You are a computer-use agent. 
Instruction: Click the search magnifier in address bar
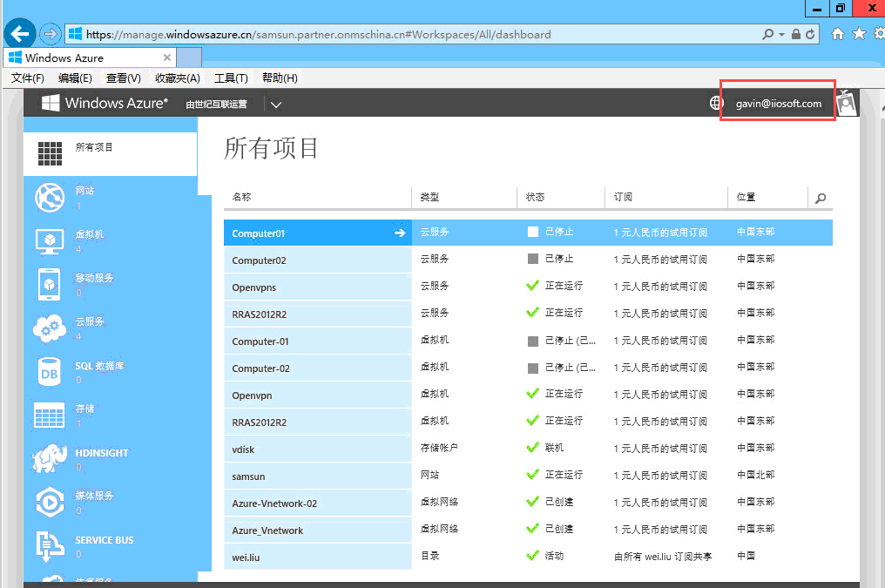[x=767, y=35]
